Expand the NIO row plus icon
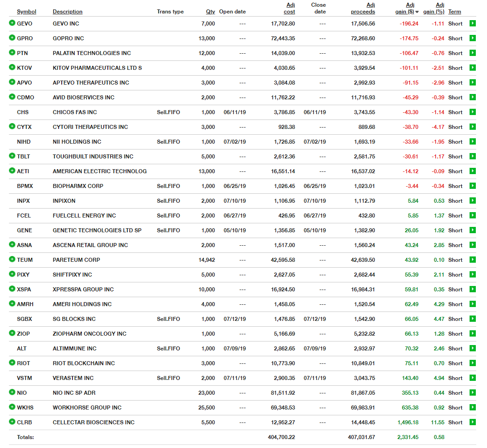The width and height of the screenshot is (487, 448). (x=12, y=392)
